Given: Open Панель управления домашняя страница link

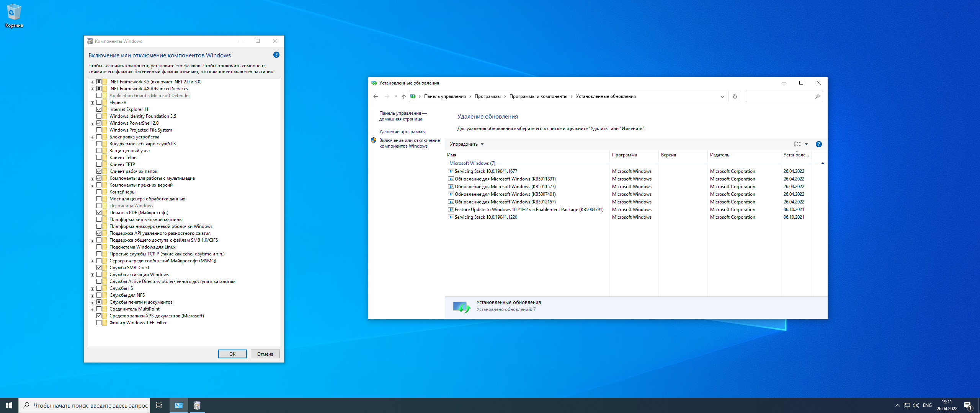Looking at the screenshot, I should point(403,116).
